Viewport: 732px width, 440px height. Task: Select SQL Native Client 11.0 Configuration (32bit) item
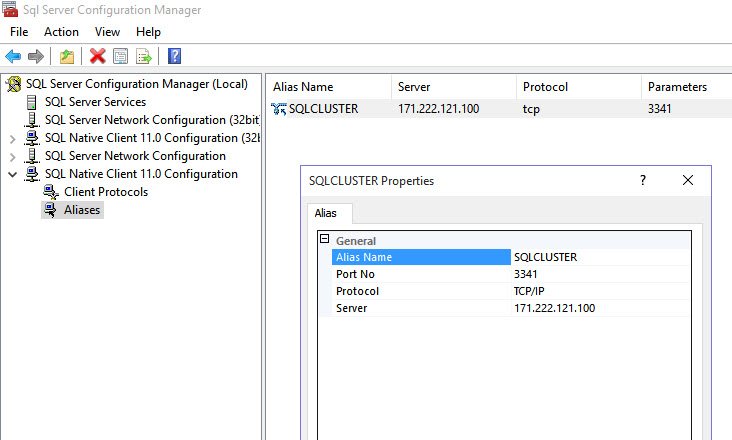(152, 138)
